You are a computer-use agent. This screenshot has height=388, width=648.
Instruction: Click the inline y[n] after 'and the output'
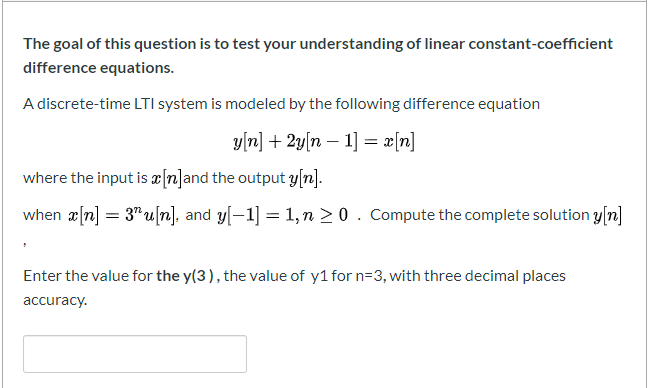[304, 179]
